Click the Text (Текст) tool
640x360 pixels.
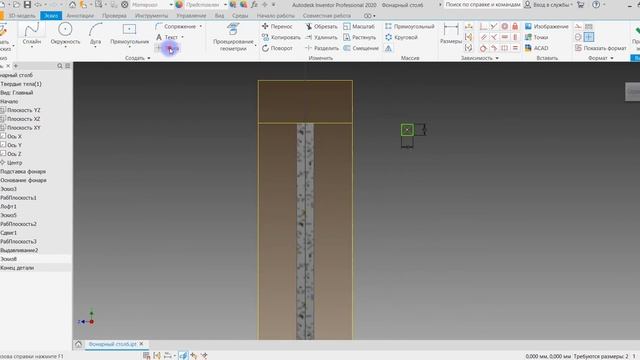(x=167, y=37)
